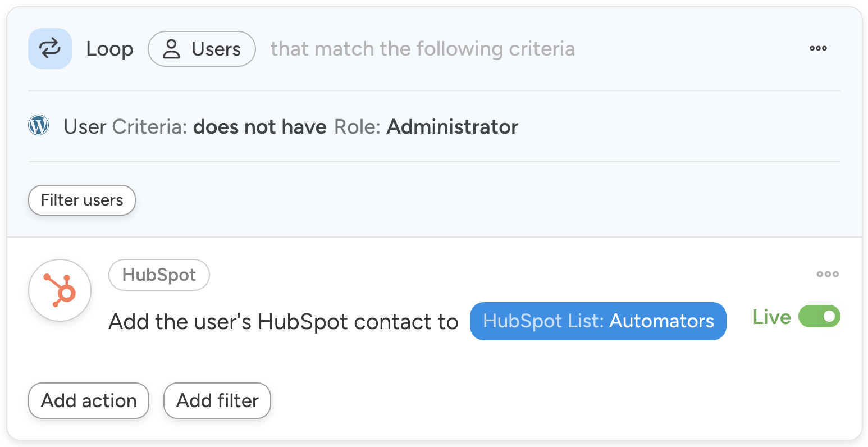Edit the "does not have" criteria condition
Viewport: 868px width, 447px height.
click(x=260, y=127)
